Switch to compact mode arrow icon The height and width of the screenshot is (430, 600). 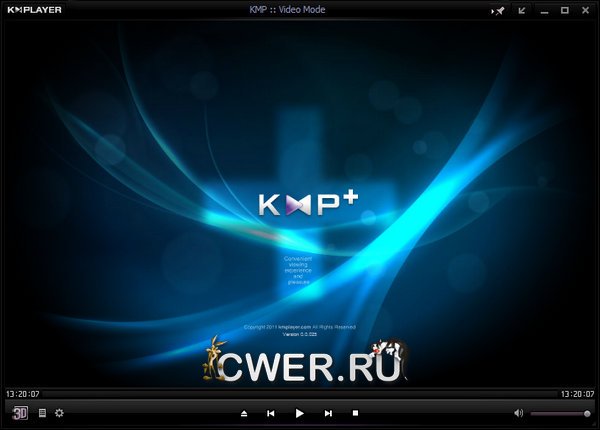coord(522,11)
